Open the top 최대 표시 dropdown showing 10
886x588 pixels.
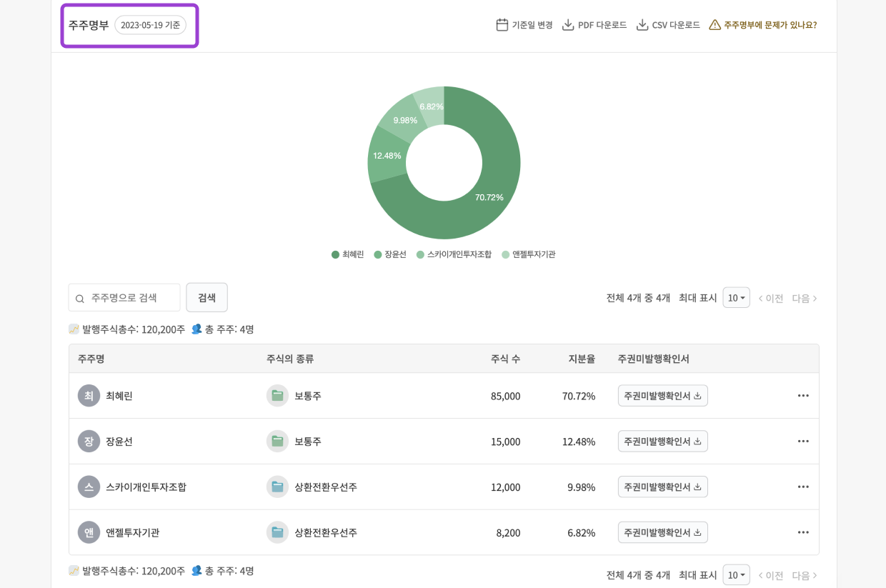pyautogui.click(x=736, y=298)
